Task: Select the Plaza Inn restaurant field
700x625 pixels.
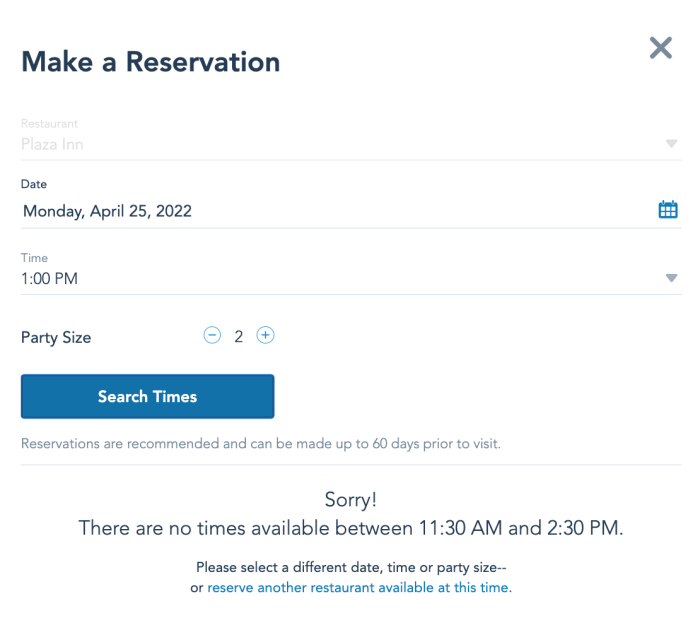Action: click(x=351, y=144)
